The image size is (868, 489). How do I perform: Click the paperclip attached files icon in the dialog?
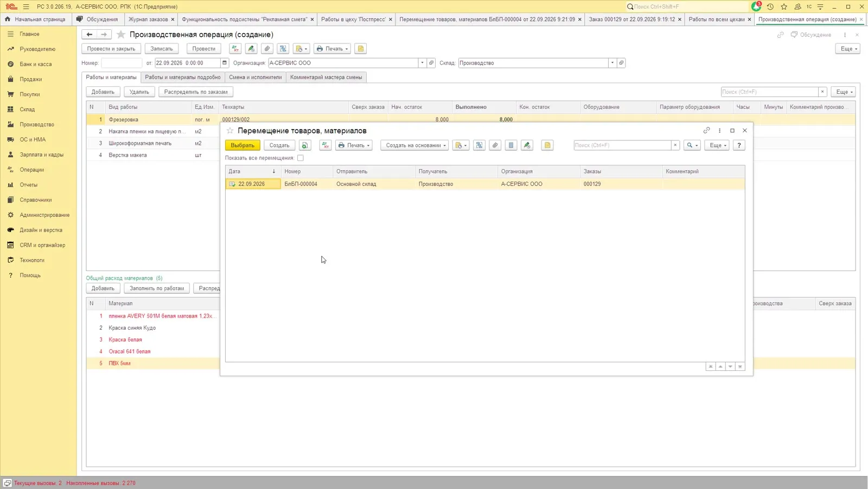click(495, 145)
